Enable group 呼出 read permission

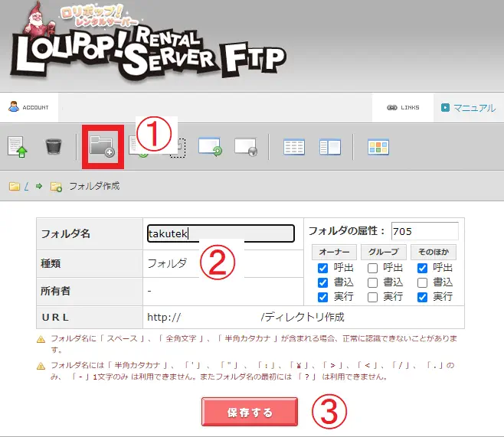[x=371, y=268]
